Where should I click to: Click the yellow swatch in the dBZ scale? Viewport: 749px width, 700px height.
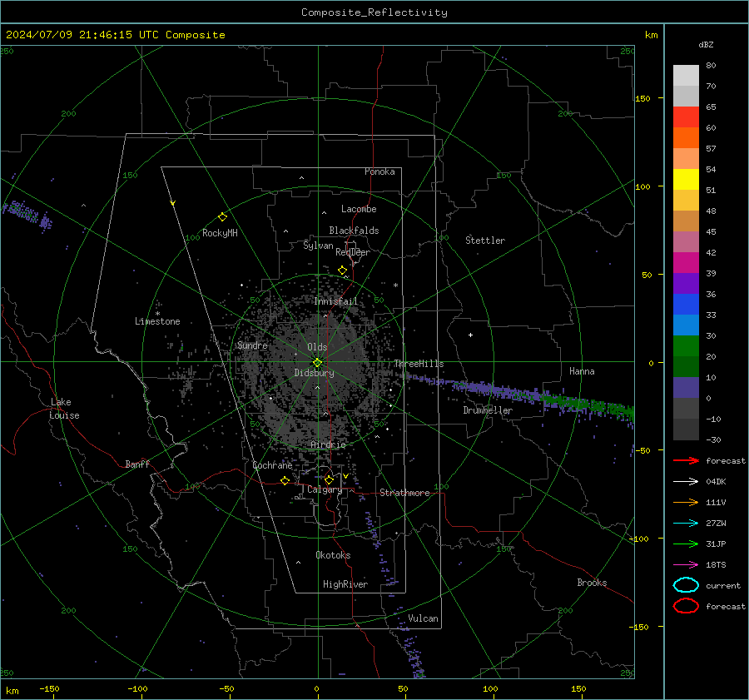click(x=686, y=180)
